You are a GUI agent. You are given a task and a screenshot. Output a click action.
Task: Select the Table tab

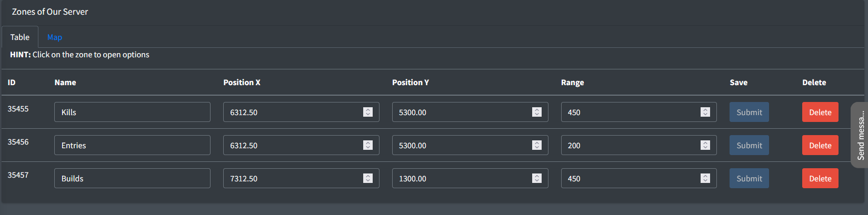click(20, 37)
